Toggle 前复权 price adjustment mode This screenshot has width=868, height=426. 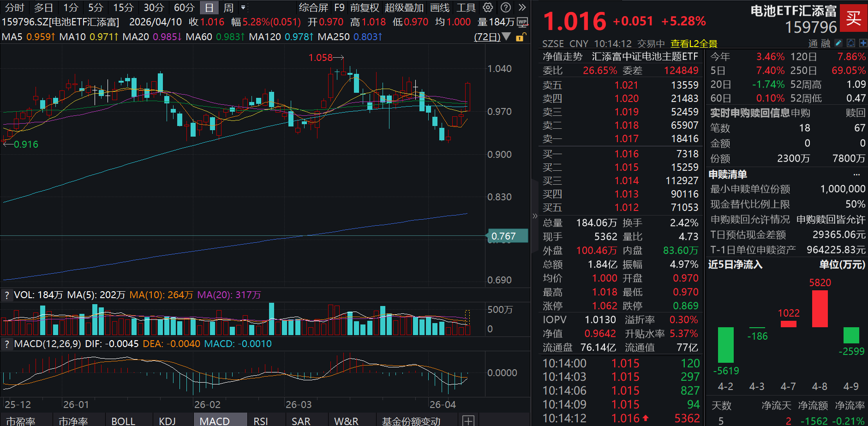point(365,7)
